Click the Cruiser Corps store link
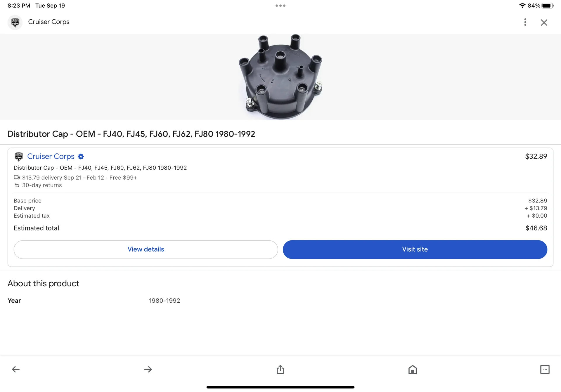 tap(51, 157)
